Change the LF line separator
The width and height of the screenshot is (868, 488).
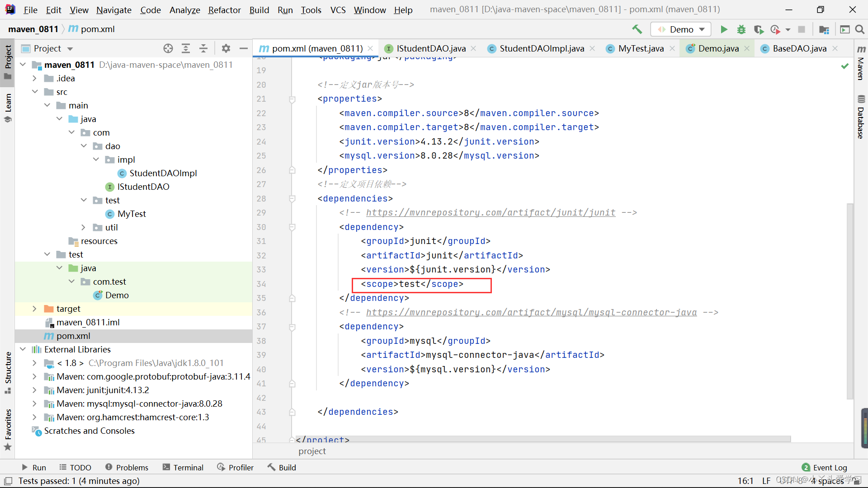(766, 481)
